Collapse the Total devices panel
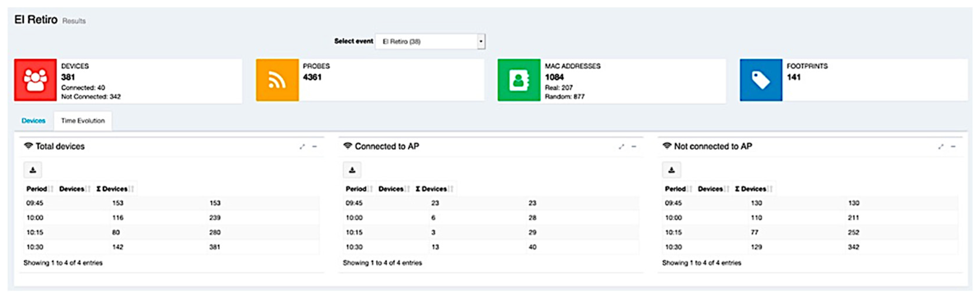 point(315,147)
